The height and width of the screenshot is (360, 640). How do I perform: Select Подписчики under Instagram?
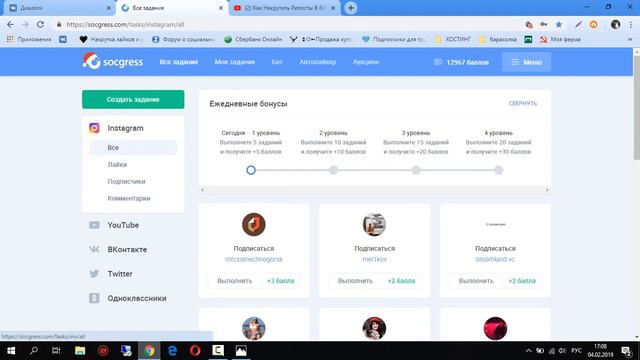tap(127, 181)
